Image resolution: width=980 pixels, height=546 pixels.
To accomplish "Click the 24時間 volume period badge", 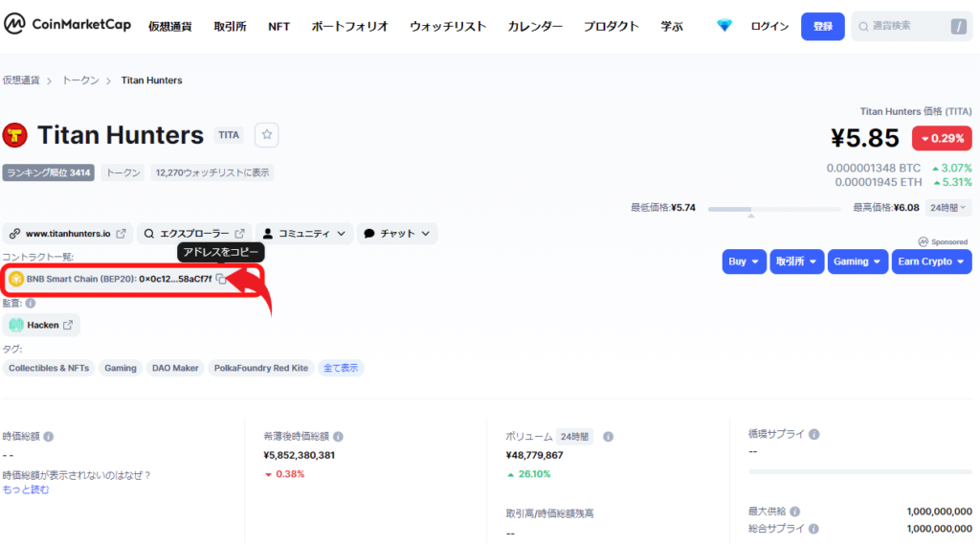I will (x=574, y=437).
